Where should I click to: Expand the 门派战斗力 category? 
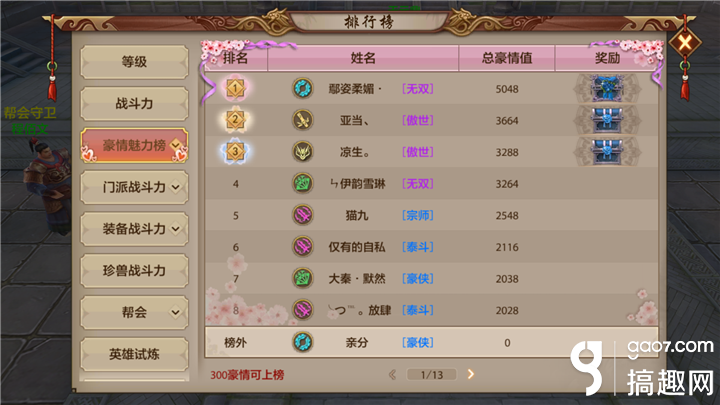pyautogui.click(x=175, y=187)
